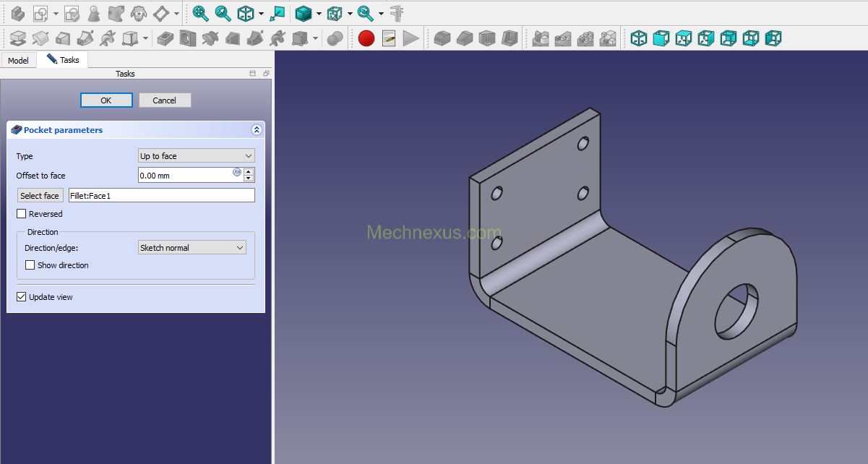Open the Type dropdown showing Up to face
Image resolution: width=868 pixels, height=464 pixels.
197,156
